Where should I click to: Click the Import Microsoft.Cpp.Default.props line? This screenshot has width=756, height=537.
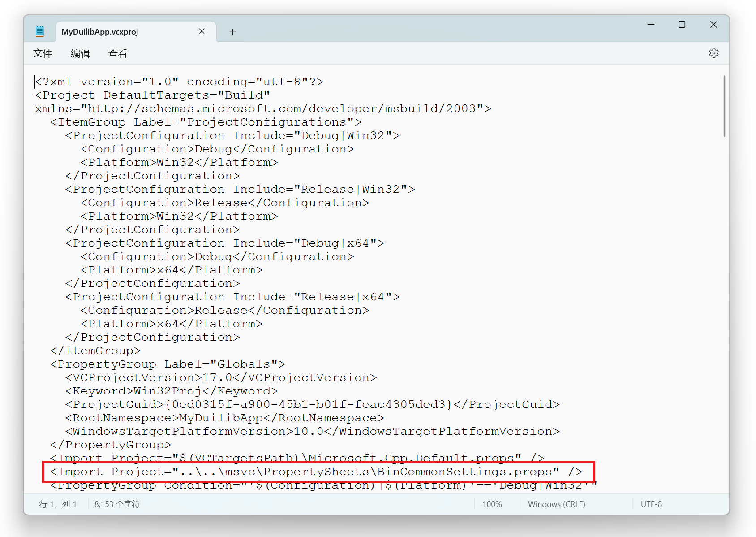[x=297, y=458]
